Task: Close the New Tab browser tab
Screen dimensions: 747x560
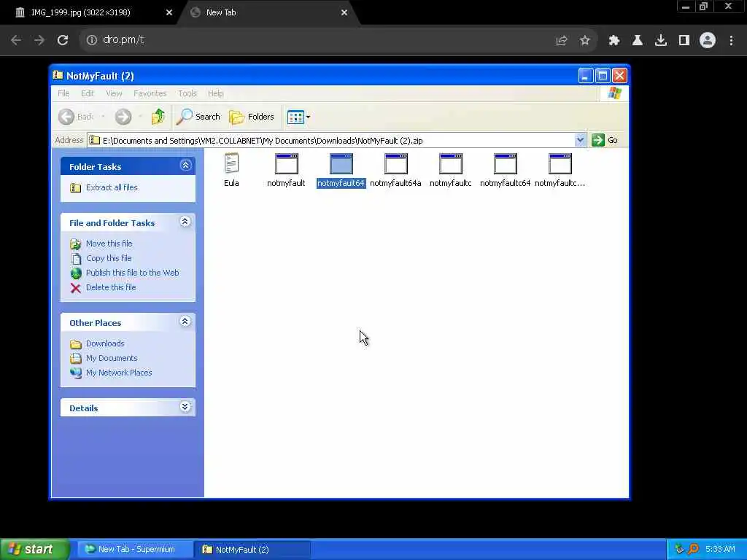Action: coord(344,12)
